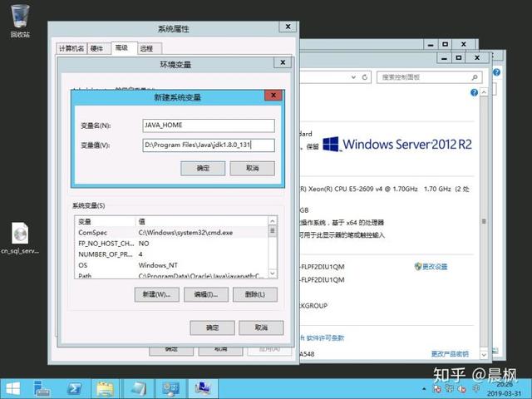Screen dimensions: 532x399
Task: Minimize the rear Control Panel window
Action: pos(431,44)
